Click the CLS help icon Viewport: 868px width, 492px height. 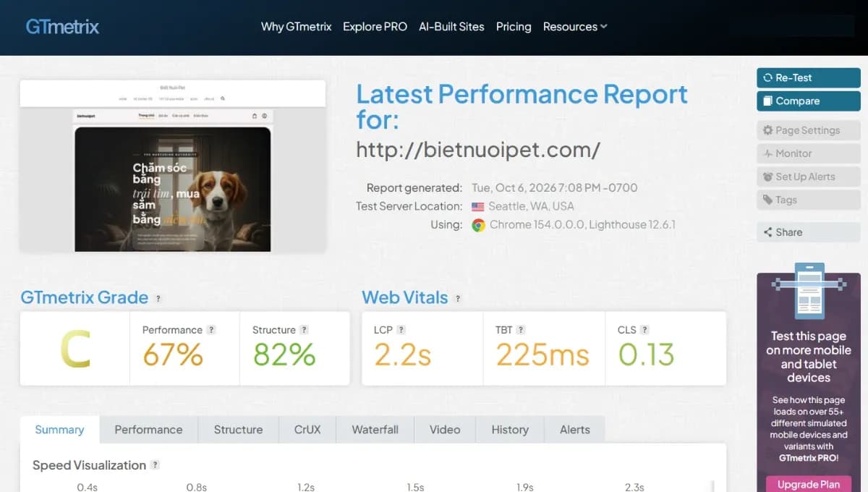[644, 330]
